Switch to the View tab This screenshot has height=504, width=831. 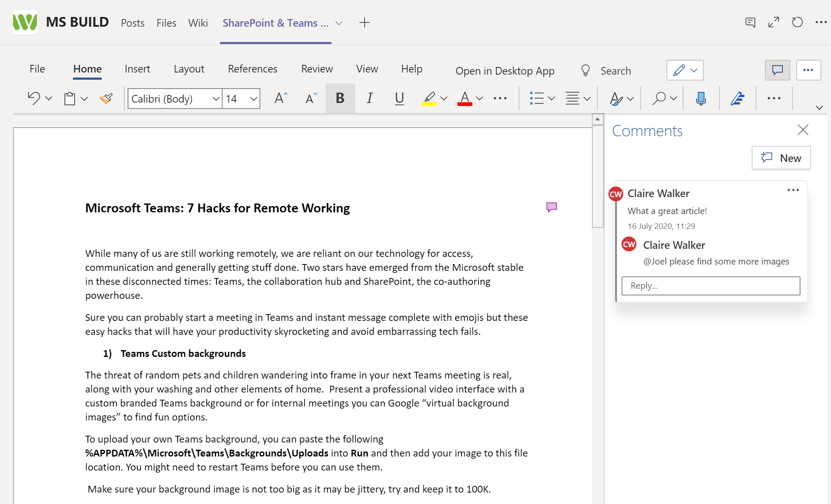coord(367,69)
